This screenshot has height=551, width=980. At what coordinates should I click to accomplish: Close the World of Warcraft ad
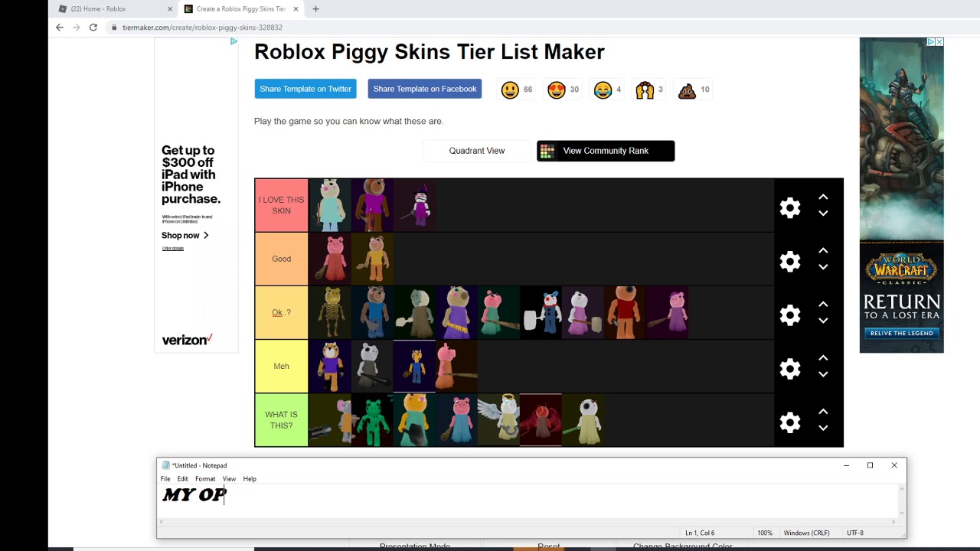click(939, 42)
